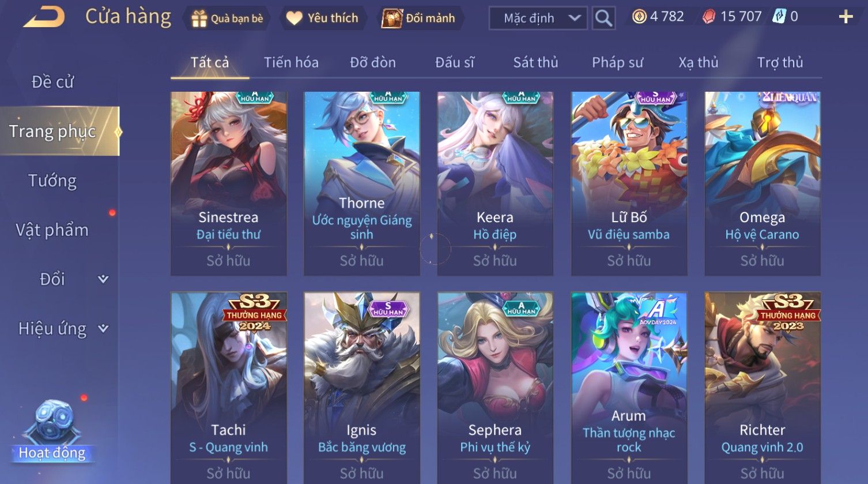Select Tướng in the left sidebar

click(52, 181)
